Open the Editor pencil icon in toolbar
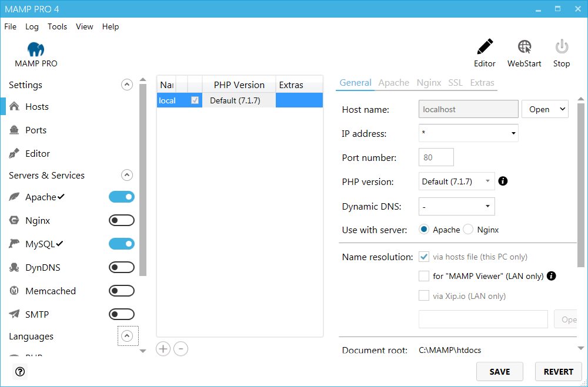The image size is (588, 387). [x=485, y=48]
